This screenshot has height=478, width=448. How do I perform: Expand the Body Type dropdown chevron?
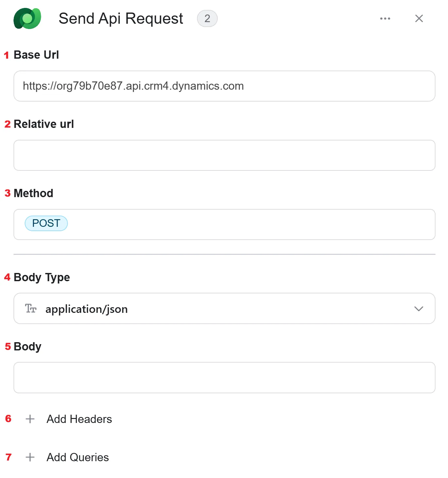click(419, 309)
